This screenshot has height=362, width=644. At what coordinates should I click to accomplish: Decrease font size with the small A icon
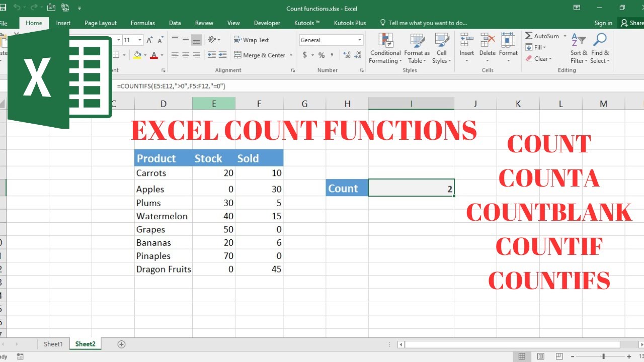coord(161,40)
